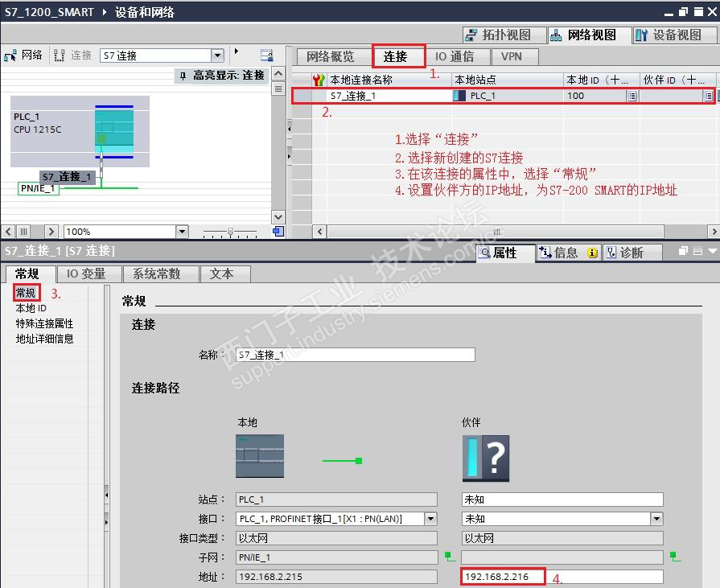Image resolution: width=720 pixels, height=588 pixels.
Task: Click the unknown partner device image
Action: pyautogui.click(x=486, y=458)
